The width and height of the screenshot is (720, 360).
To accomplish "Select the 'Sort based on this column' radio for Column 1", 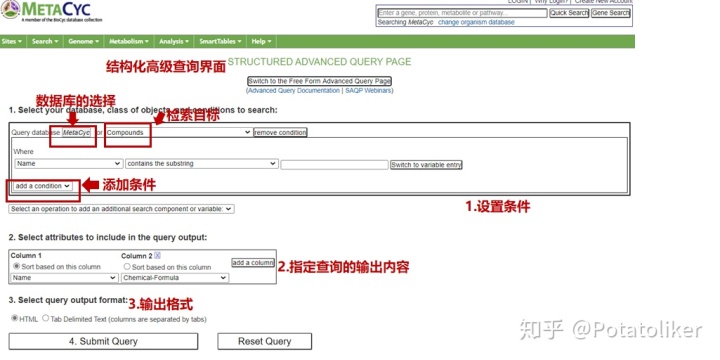I will 17,266.
